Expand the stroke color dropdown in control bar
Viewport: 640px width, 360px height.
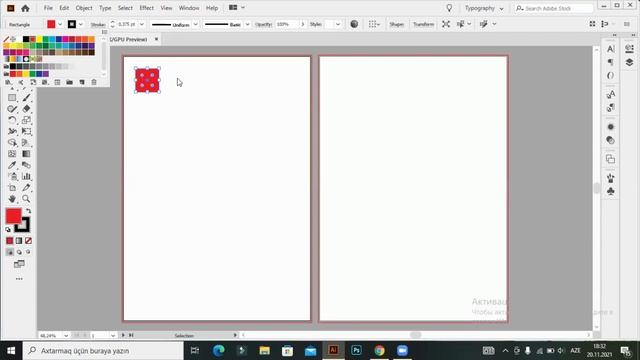tap(81, 24)
